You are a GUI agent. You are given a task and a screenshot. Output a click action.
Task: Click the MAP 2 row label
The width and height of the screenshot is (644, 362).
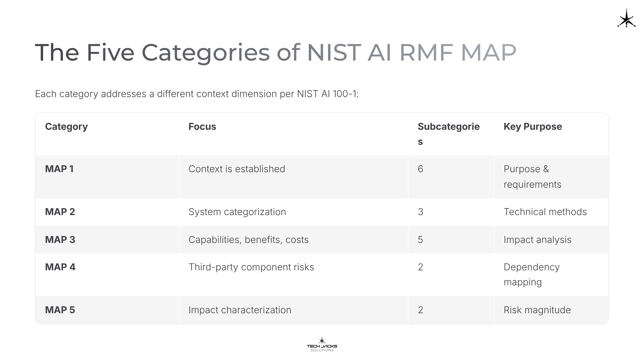coord(60,212)
